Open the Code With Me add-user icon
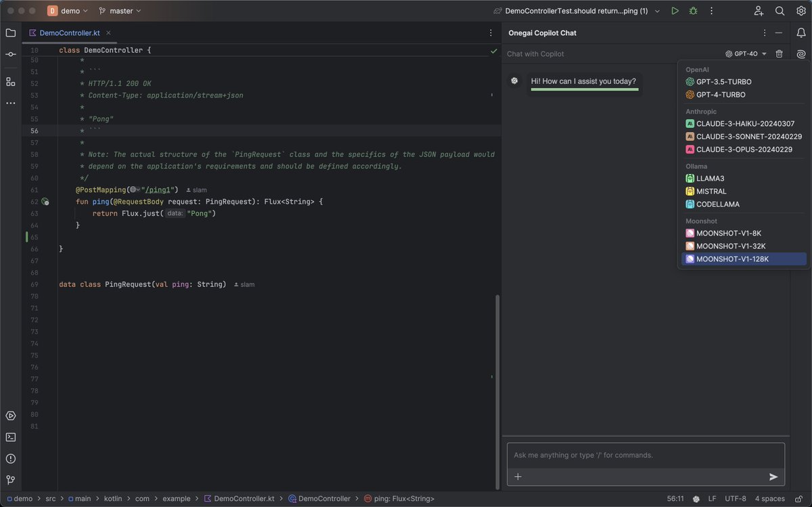 pos(759,11)
